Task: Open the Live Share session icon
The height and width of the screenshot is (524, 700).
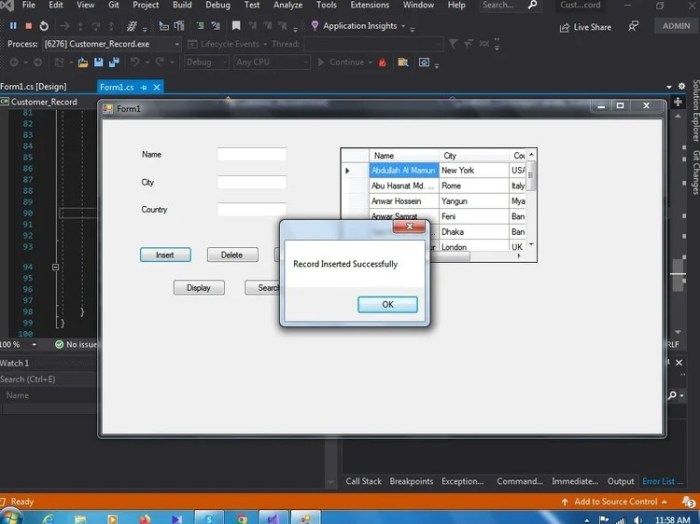Action: (x=564, y=28)
